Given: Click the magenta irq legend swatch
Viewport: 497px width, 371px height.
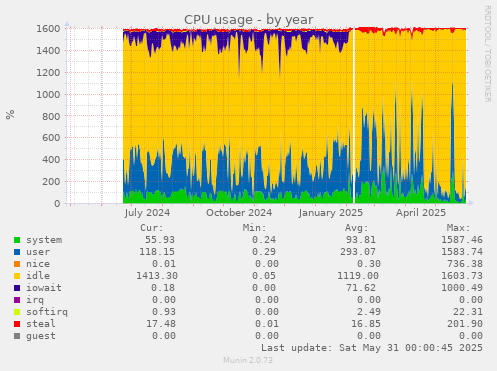Looking at the screenshot, I should (x=17, y=300).
